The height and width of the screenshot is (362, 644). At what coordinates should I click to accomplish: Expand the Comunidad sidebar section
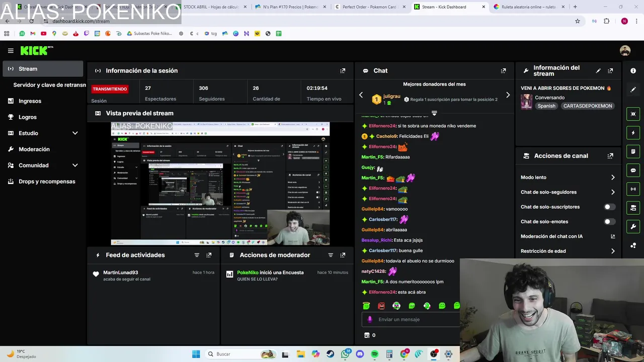(75, 165)
